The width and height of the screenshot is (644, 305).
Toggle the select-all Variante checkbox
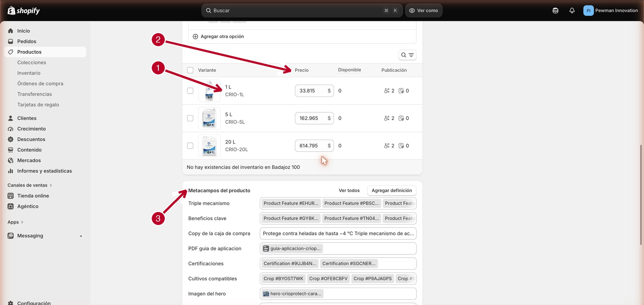point(190,70)
